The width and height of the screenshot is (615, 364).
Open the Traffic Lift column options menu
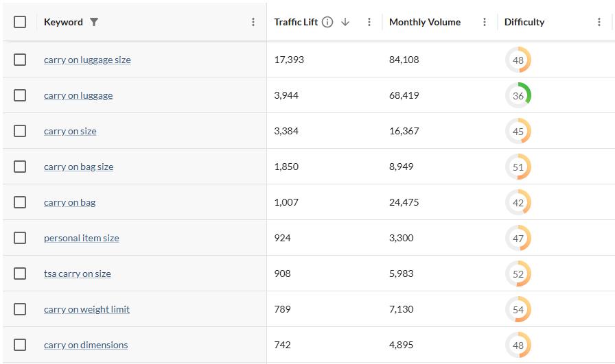tap(369, 22)
